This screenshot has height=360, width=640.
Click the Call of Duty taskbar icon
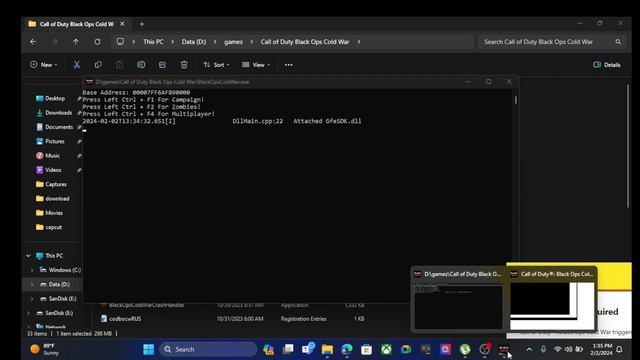(x=504, y=349)
